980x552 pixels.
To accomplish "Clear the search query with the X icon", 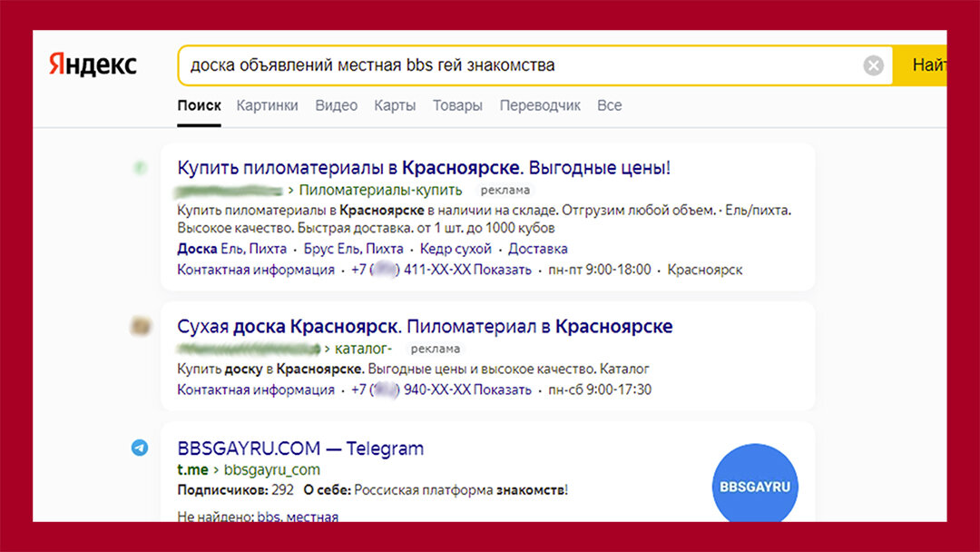I will [873, 65].
